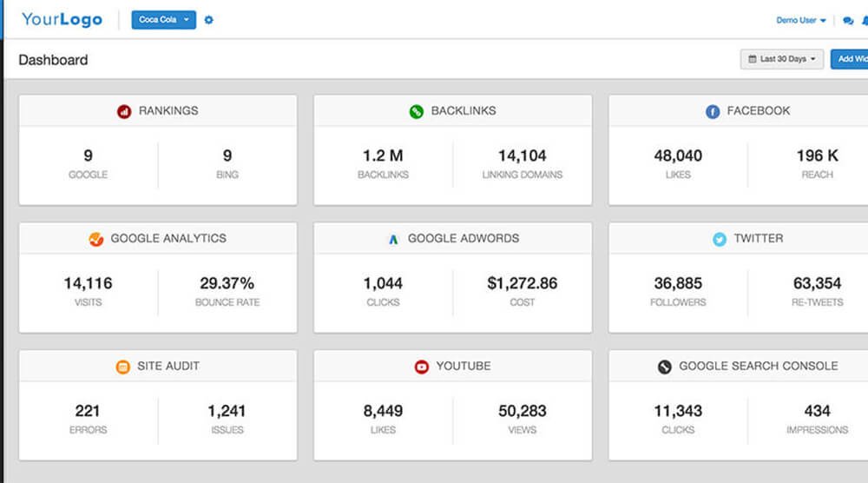Click the YourLogo brand logo
Screen dimensions: 868x483
point(62,19)
